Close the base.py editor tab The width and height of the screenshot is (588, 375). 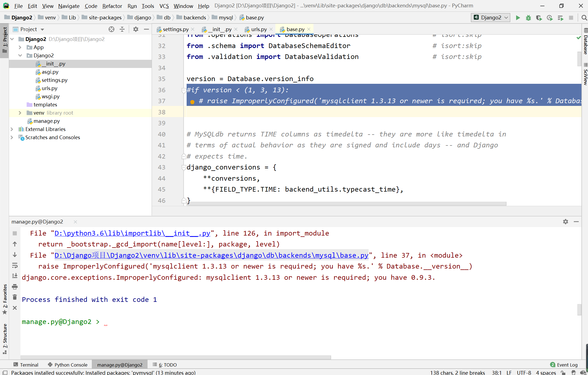(x=309, y=29)
